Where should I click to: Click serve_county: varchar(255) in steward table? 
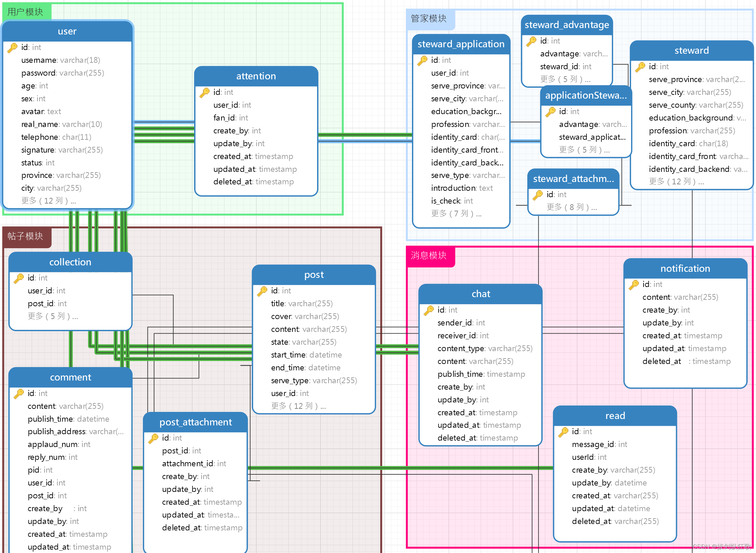(x=696, y=105)
